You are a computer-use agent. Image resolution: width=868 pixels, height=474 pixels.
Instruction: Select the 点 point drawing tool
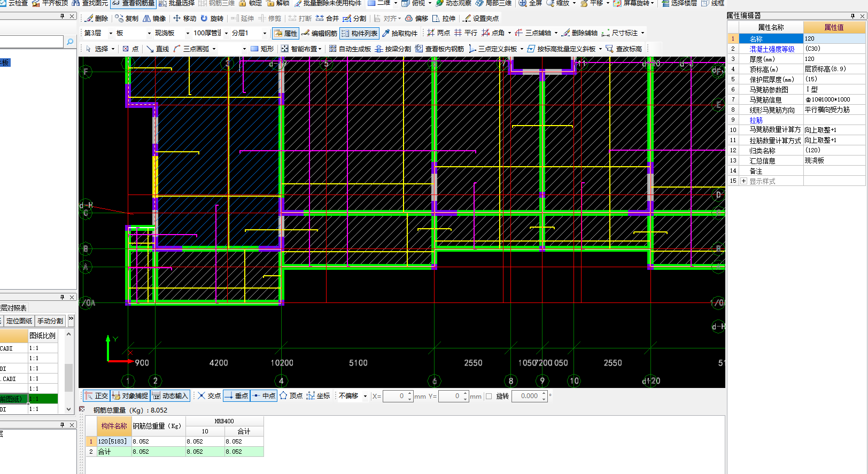130,49
